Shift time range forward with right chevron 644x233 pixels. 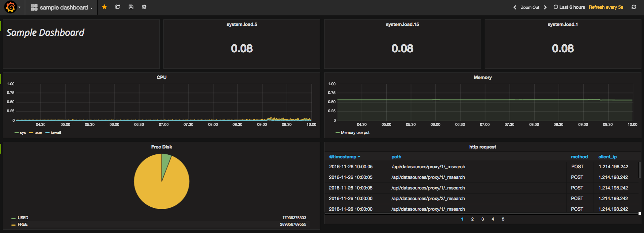coord(545,7)
